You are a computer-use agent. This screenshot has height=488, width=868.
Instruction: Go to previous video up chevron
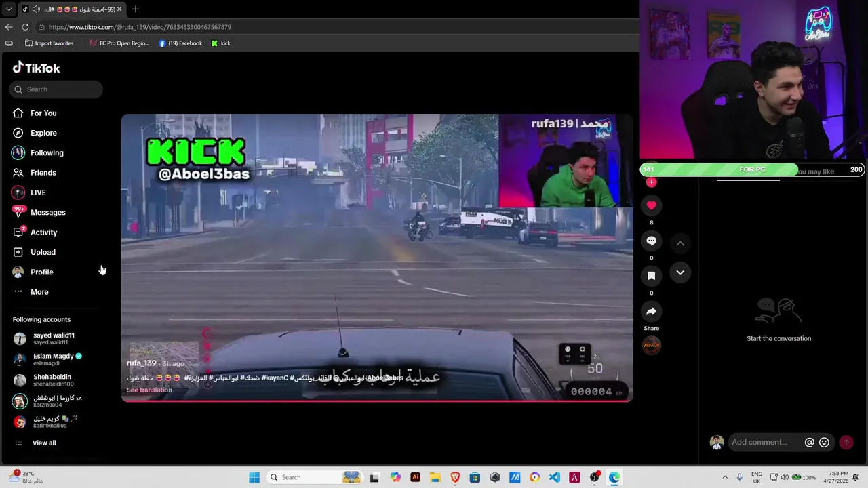680,243
